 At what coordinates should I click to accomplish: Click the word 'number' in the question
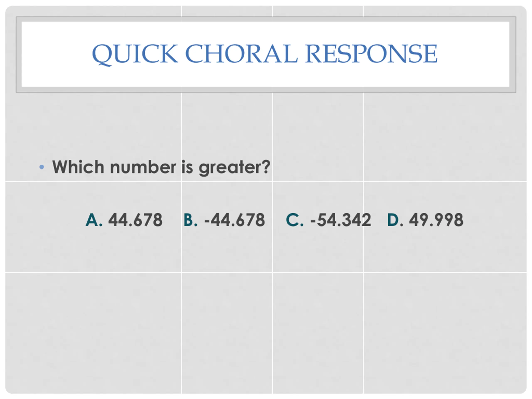click(x=143, y=167)
